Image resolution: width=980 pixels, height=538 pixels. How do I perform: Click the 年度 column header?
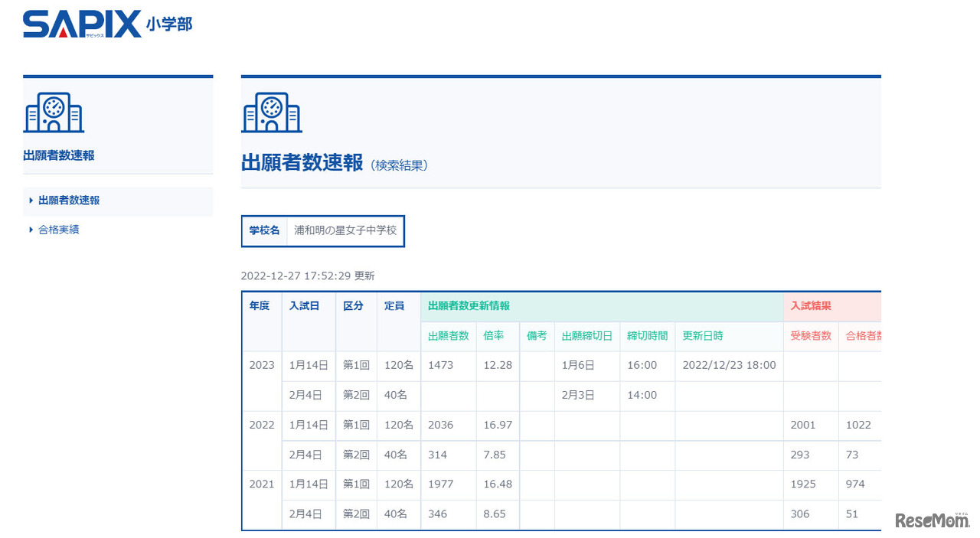(260, 306)
